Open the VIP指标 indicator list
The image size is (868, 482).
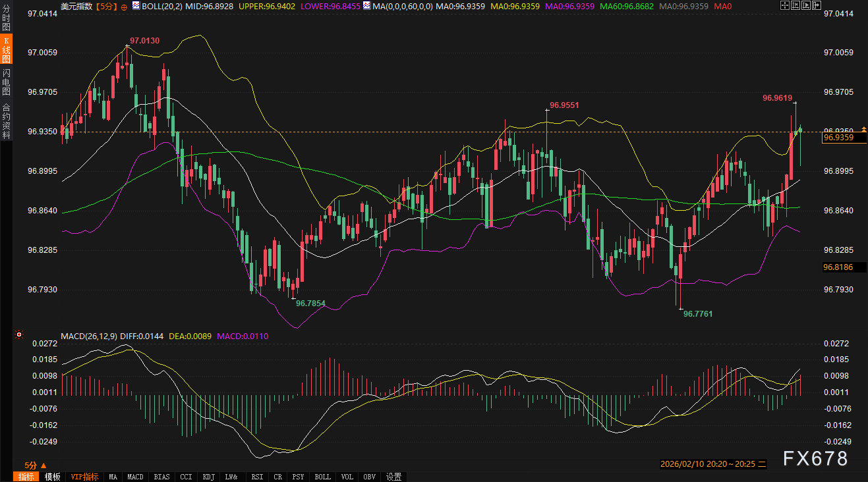[x=84, y=477]
